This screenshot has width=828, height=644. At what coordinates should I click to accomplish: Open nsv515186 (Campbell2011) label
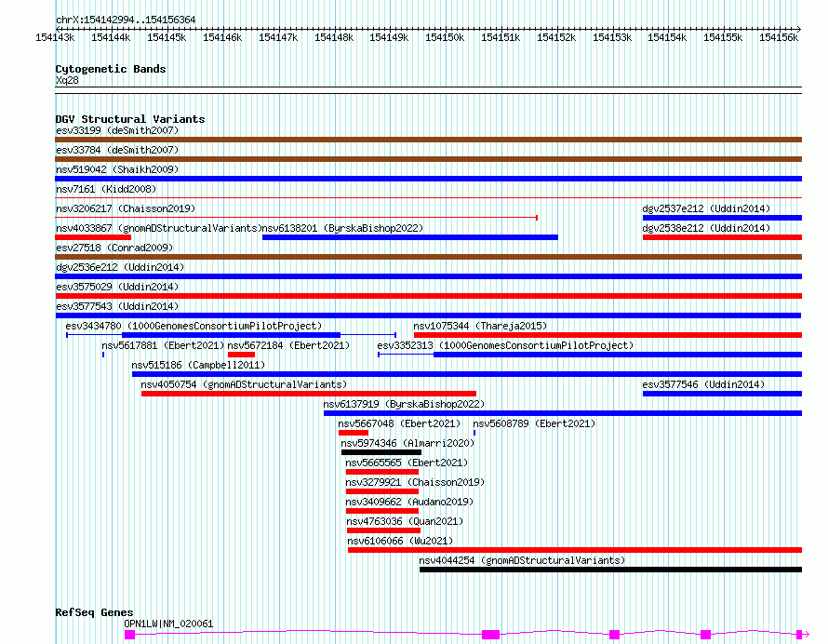pos(198,365)
